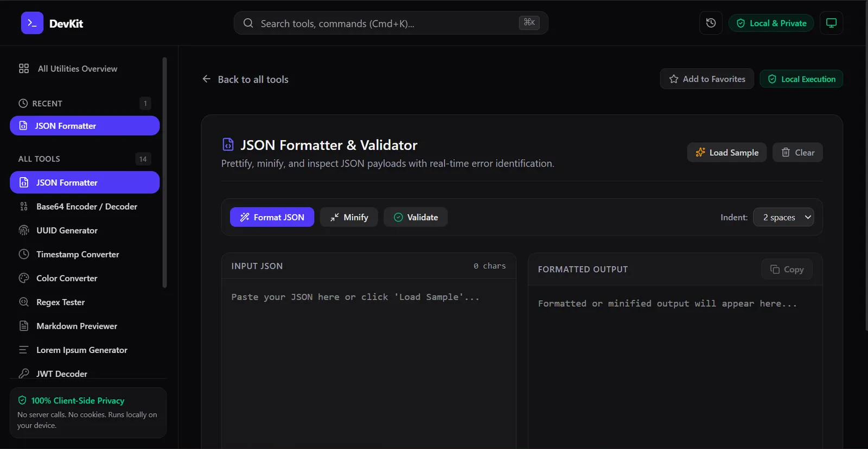Load the sample JSON
868x449 pixels.
tap(727, 153)
